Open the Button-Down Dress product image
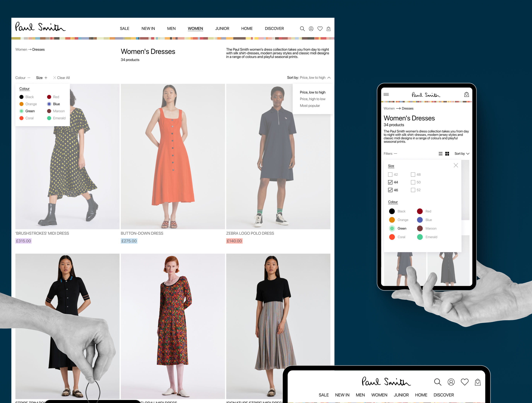 coord(173,156)
